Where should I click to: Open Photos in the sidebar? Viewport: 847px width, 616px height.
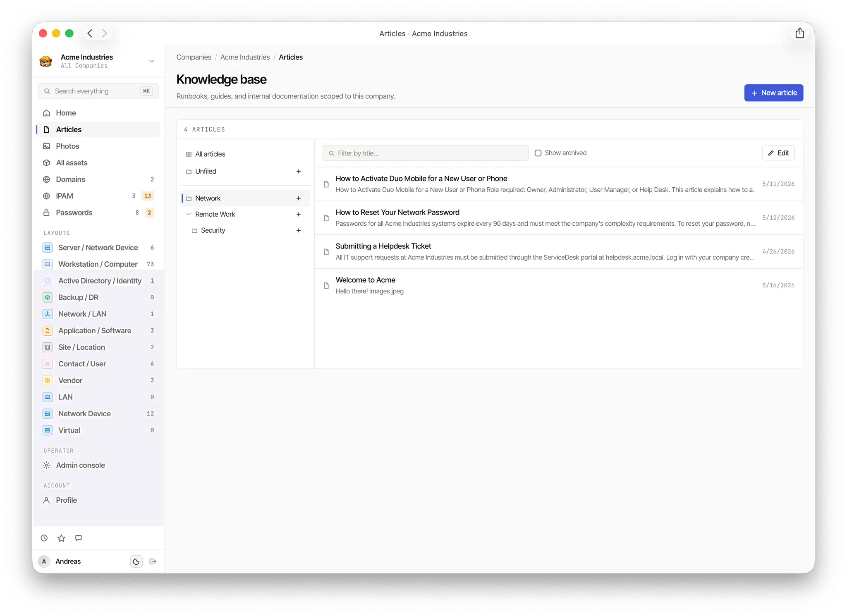98,146
